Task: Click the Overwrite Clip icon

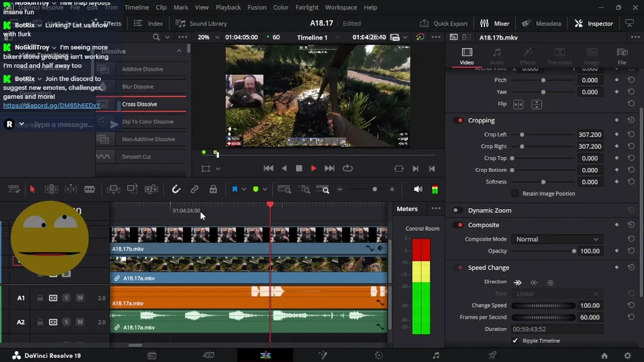Action: [x=132, y=189]
